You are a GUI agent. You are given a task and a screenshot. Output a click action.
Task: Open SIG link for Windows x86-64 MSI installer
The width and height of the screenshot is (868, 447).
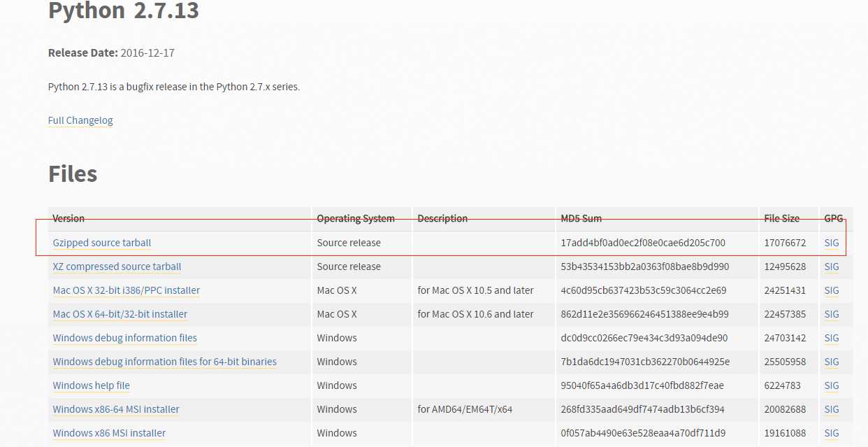[x=832, y=409]
